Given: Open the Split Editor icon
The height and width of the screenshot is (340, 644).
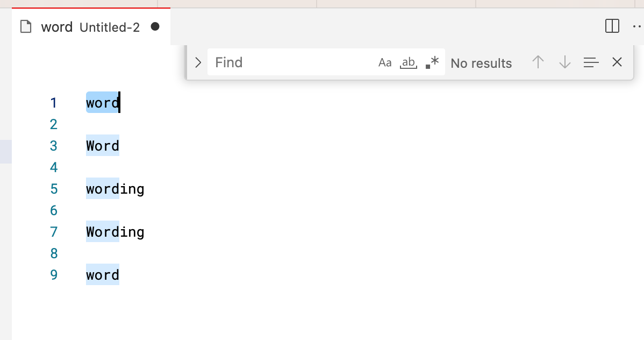Looking at the screenshot, I should tap(612, 26).
